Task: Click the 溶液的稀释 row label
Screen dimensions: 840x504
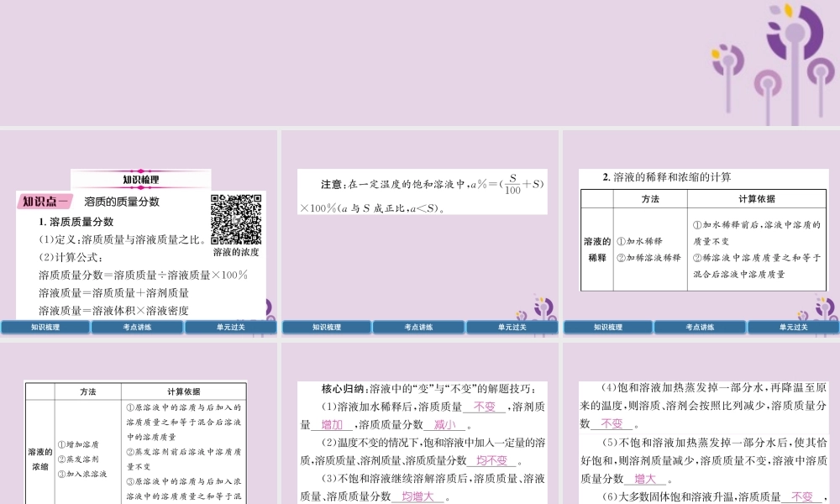Action: (x=596, y=249)
